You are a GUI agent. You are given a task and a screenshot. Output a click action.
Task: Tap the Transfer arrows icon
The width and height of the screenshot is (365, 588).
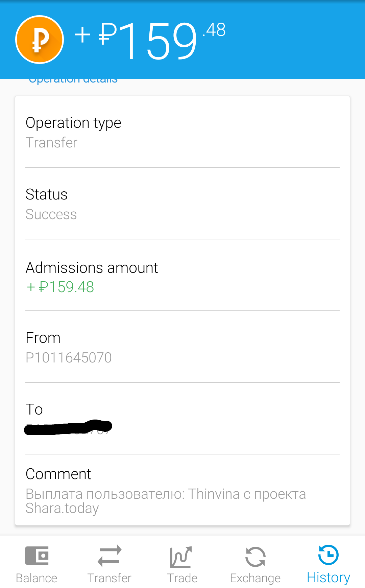click(x=109, y=556)
